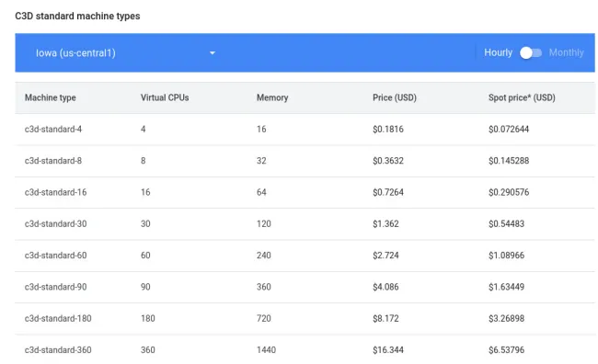Select the c3d-standard-4 machine type cell

tap(53, 130)
